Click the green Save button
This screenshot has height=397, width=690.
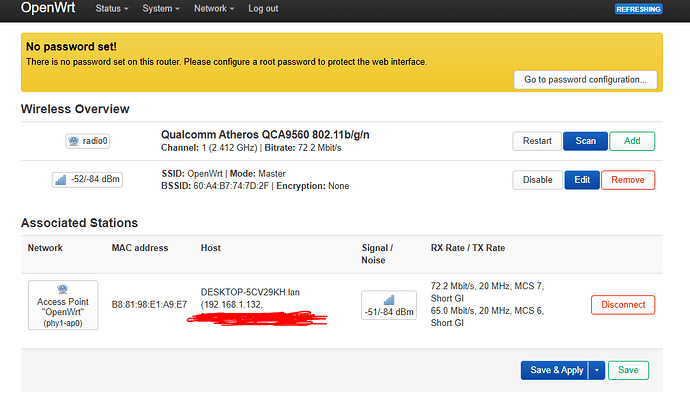628,370
